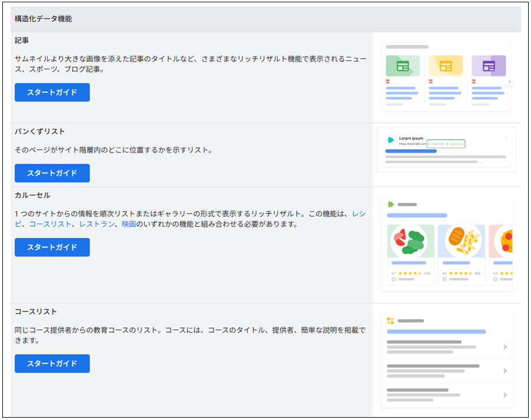Click the fried-food recipe thumbnail in the carousel preview

[462, 241]
